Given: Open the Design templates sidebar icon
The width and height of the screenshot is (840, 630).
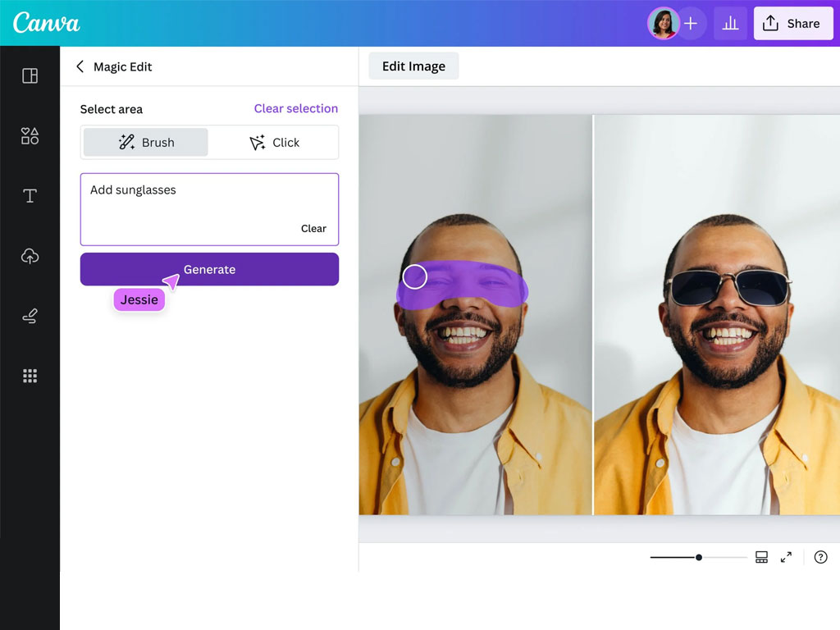Looking at the screenshot, I should tap(30, 76).
